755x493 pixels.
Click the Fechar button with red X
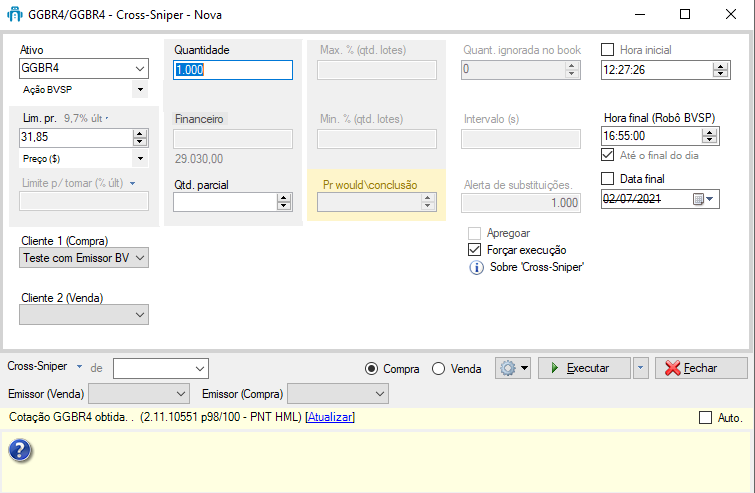pyautogui.click(x=700, y=368)
